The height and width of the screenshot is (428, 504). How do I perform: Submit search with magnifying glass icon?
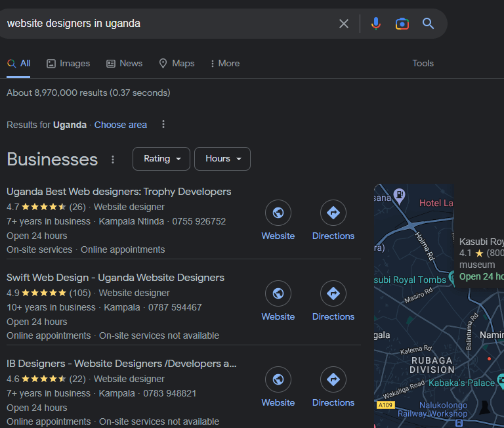[428, 24]
